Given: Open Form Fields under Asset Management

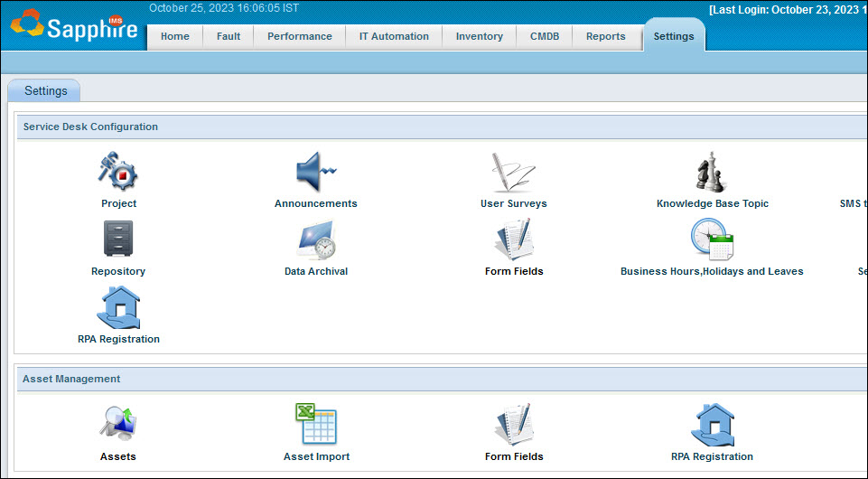Looking at the screenshot, I should coord(513,426).
